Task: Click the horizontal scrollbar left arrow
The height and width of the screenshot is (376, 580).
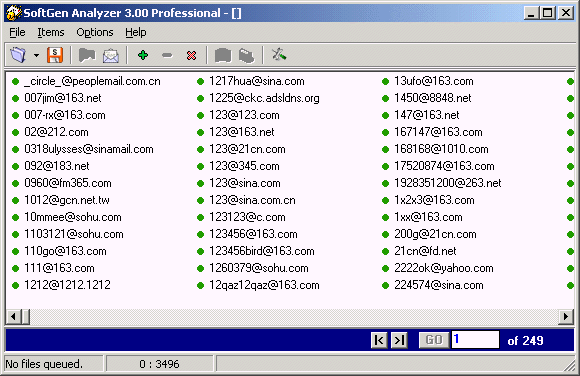Action: 14,317
